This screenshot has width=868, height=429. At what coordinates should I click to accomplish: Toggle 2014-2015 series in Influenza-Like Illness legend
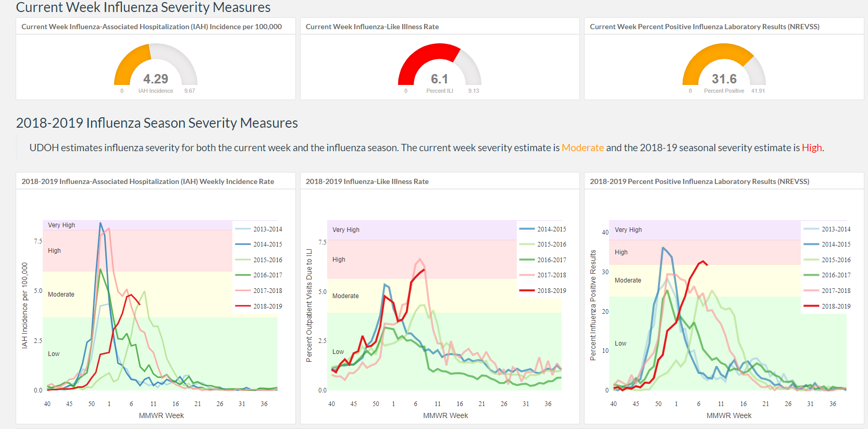[x=542, y=229]
